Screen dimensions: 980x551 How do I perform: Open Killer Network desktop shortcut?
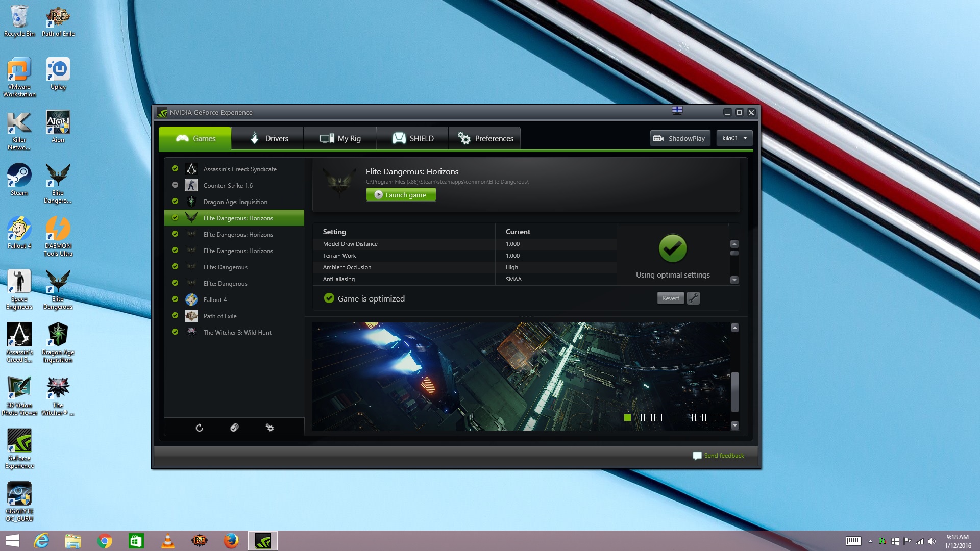[x=19, y=130]
